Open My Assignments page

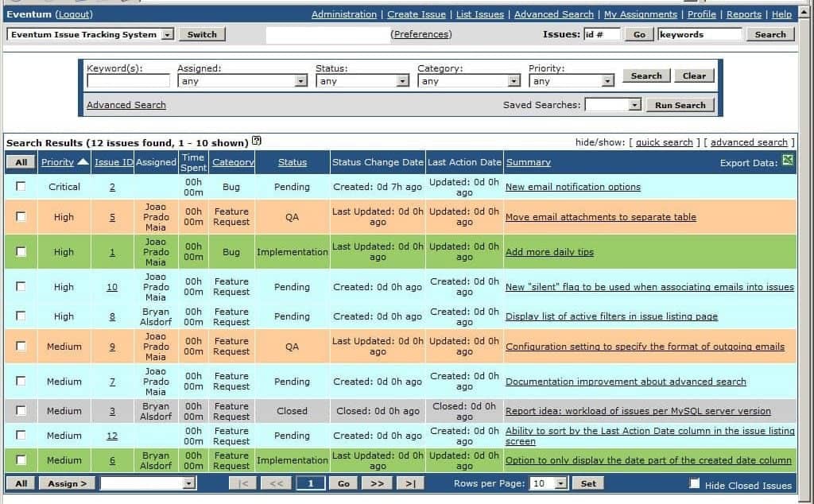[x=640, y=14]
